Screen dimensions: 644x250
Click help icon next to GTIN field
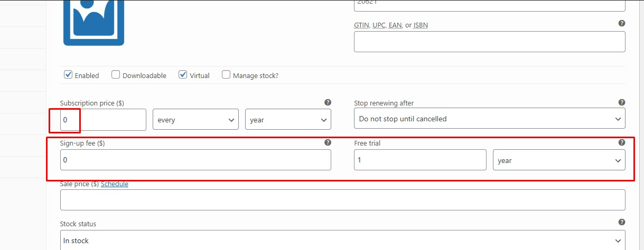[622, 23]
